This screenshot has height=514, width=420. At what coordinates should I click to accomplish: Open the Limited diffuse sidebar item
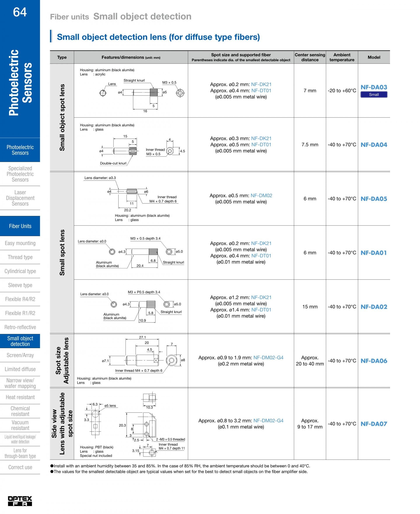tap(20, 369)
